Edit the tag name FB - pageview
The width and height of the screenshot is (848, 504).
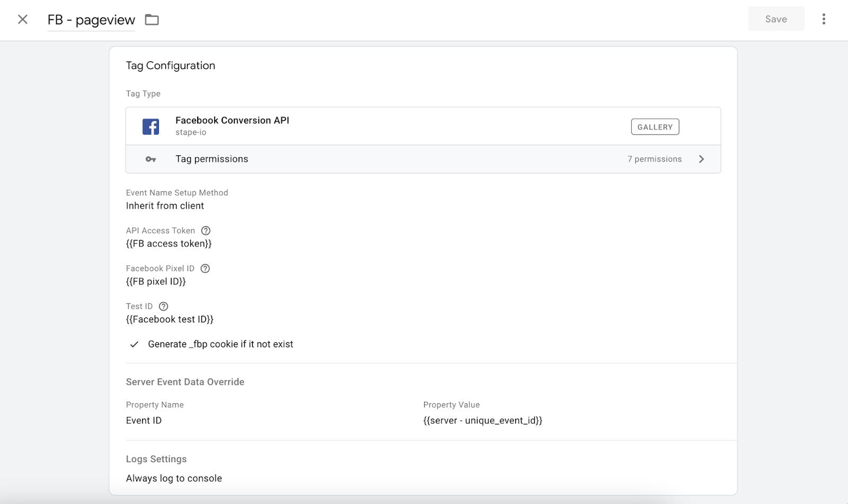pyautogui.click(x=91, y=20)
